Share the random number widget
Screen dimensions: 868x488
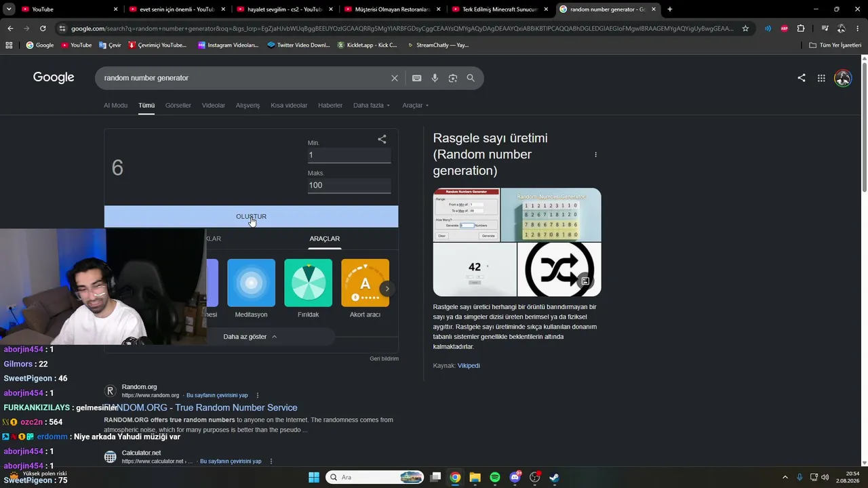pos(382,139)
